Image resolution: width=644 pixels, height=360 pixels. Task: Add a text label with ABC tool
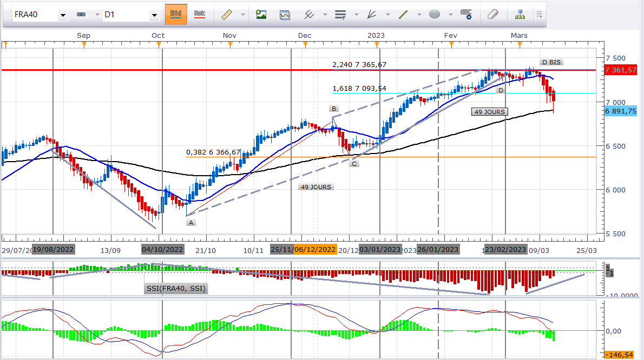tap(465, 15)
